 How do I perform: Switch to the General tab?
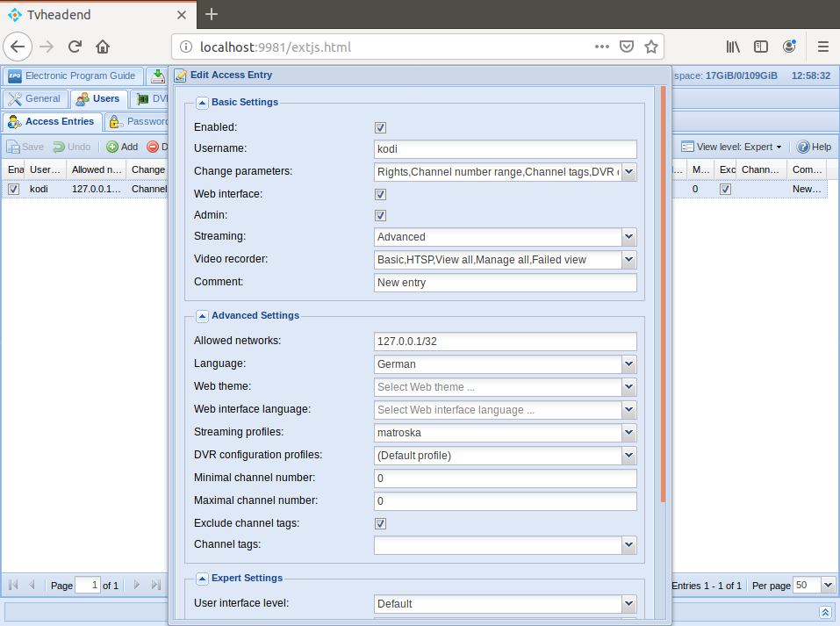[35, 98]
